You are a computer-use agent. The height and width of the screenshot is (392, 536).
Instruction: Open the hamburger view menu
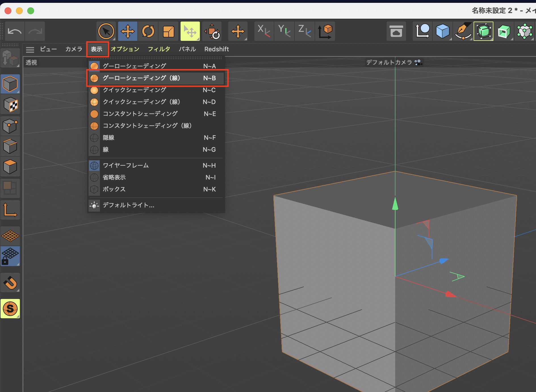point(30,50)
